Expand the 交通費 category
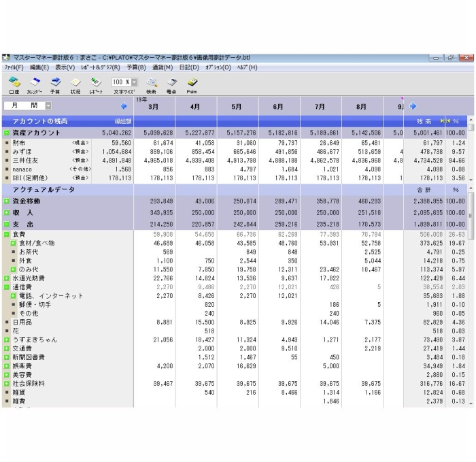Viewport: 476px width, 462px height. point(6,348)
